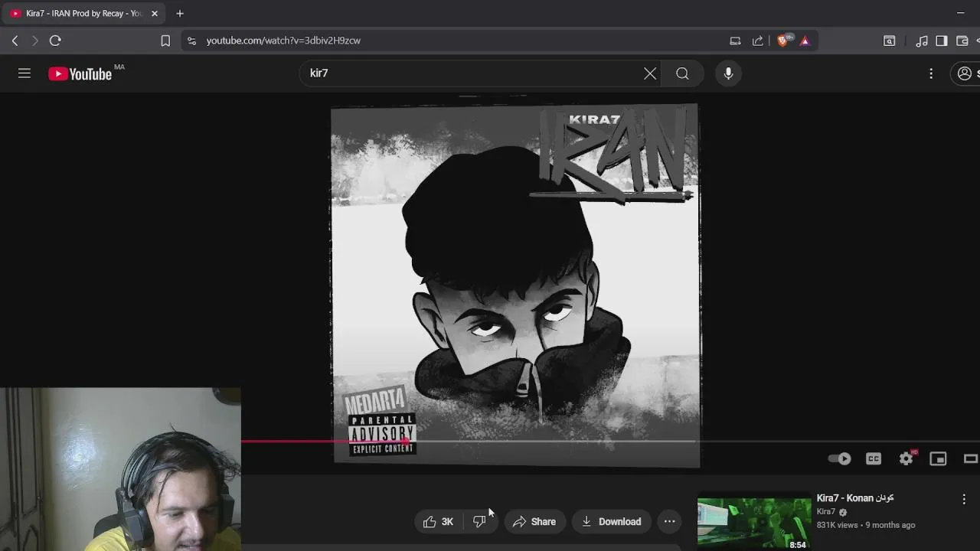The height and width of the screenshot is (551, 980).
Task: Toggle the autoplay switch
Action: (x=839, y=458)
